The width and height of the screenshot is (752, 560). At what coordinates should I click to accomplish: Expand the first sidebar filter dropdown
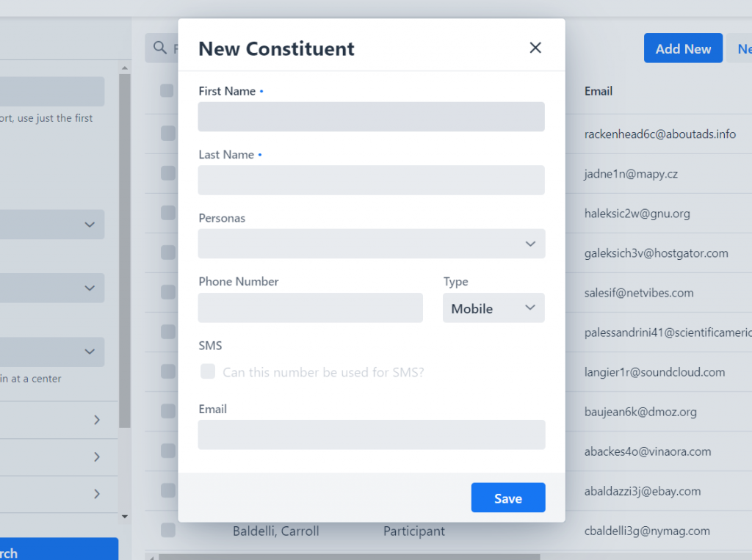pyautogui.click(x=52, y=225)
